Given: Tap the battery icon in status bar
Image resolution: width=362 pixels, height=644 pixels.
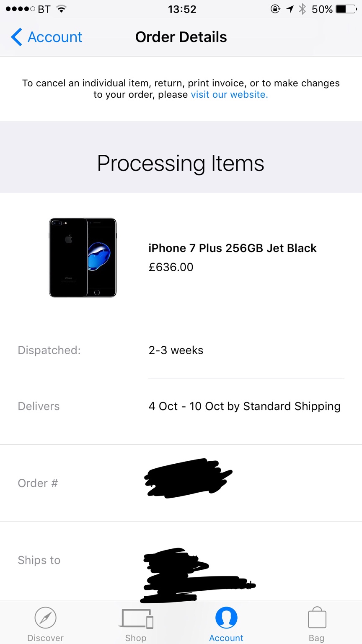Looking at the screenshot, I should pos(346,9).
